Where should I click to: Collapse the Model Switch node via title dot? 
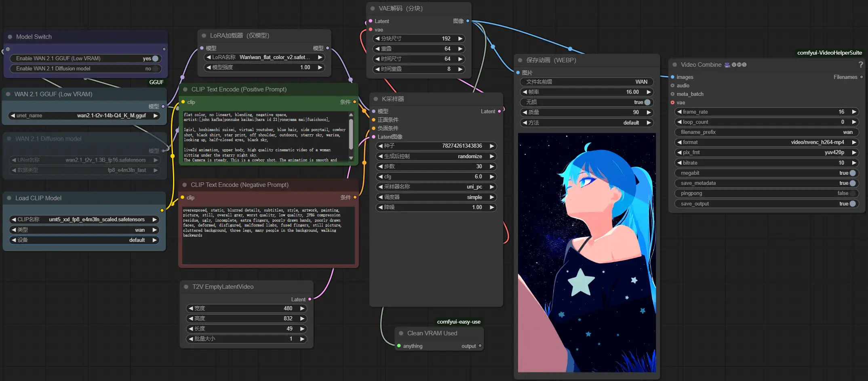click(x=10, y=37)
